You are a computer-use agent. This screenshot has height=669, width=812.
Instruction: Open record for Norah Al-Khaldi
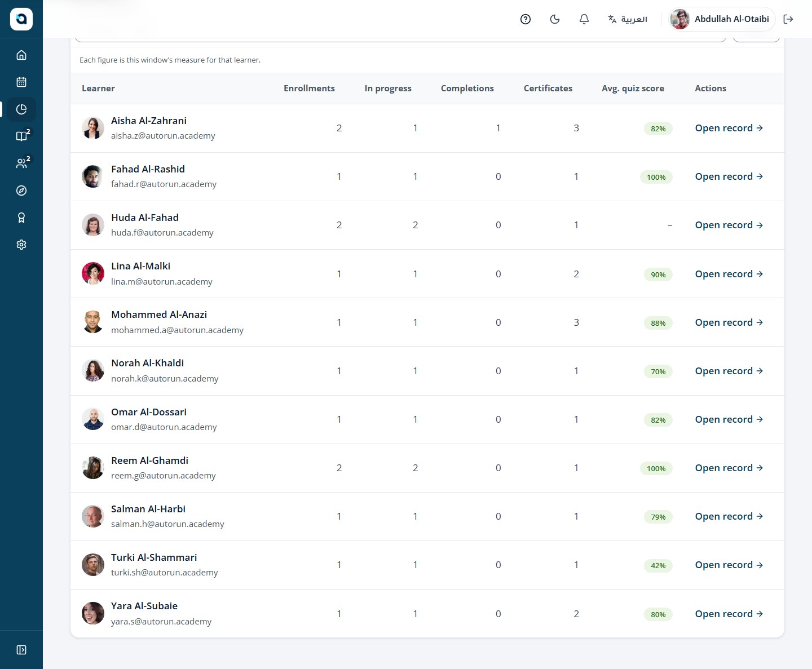(729, 371)
